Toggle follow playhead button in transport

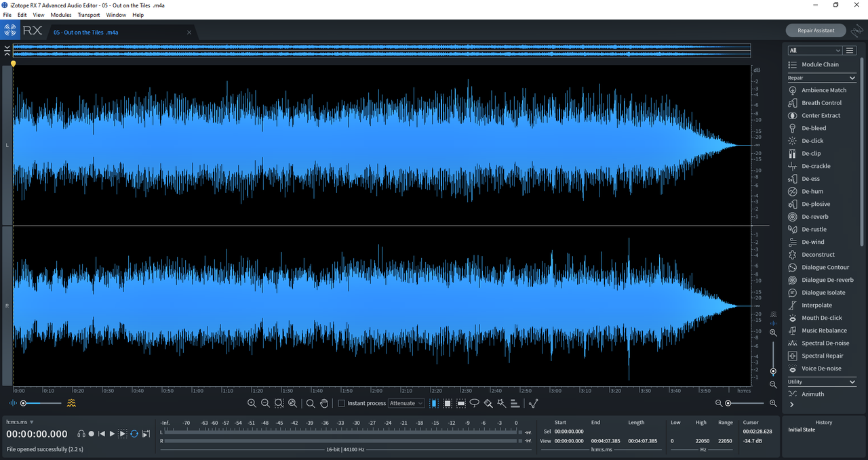point(146,434)
